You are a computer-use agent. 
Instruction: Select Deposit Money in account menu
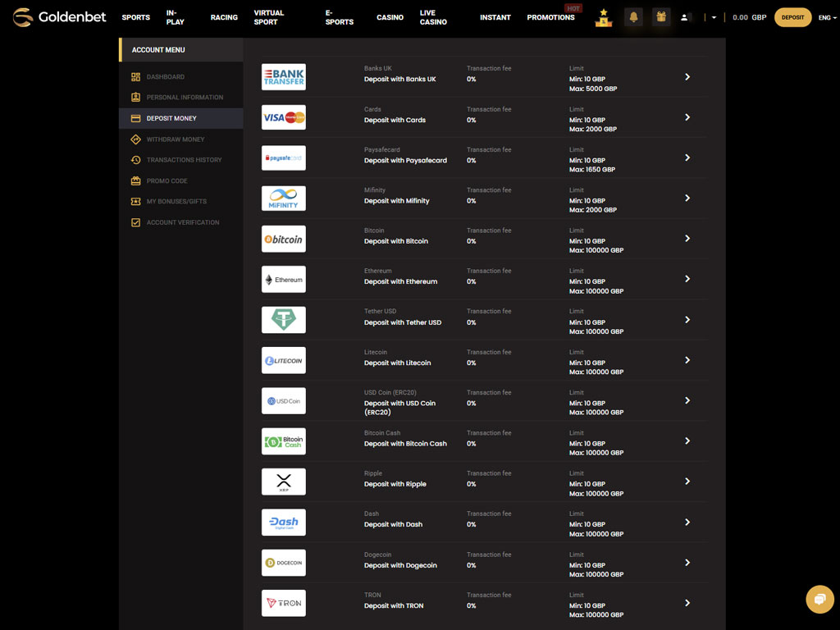point(181,118)
